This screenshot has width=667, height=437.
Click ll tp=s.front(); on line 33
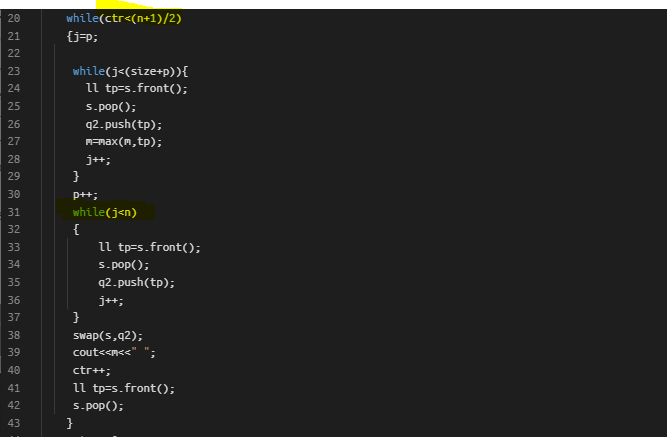pos(149,247)
